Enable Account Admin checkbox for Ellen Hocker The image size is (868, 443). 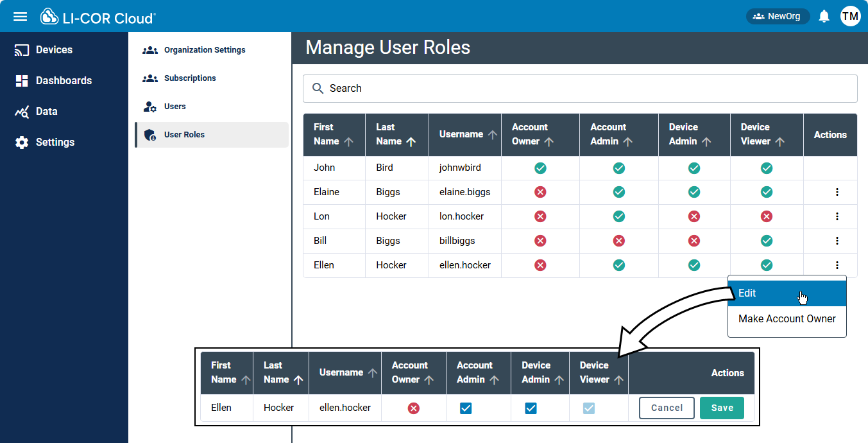pyautogui.click(x=466, y=408)
